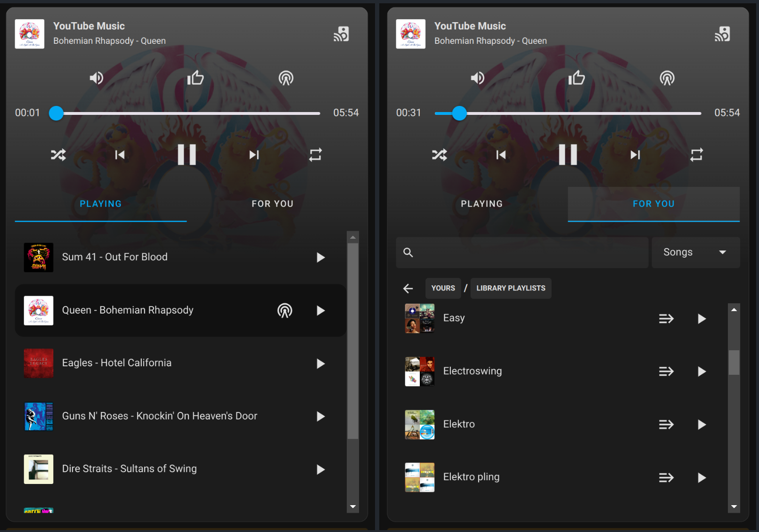Play the Elektro playlist
This screenshot has height=532, width=759.
tap(702, 425)
